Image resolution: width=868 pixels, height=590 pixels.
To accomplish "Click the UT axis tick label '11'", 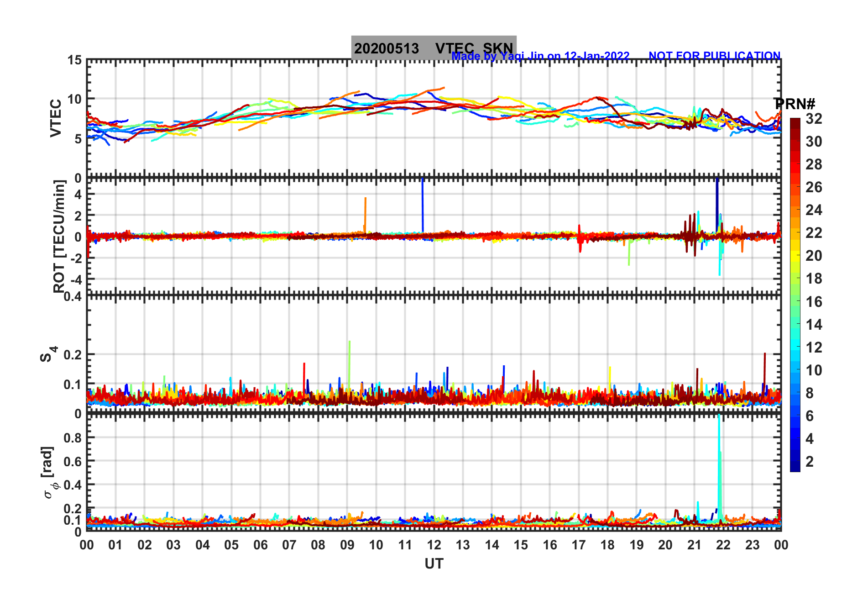I will (x=405, y=545).
